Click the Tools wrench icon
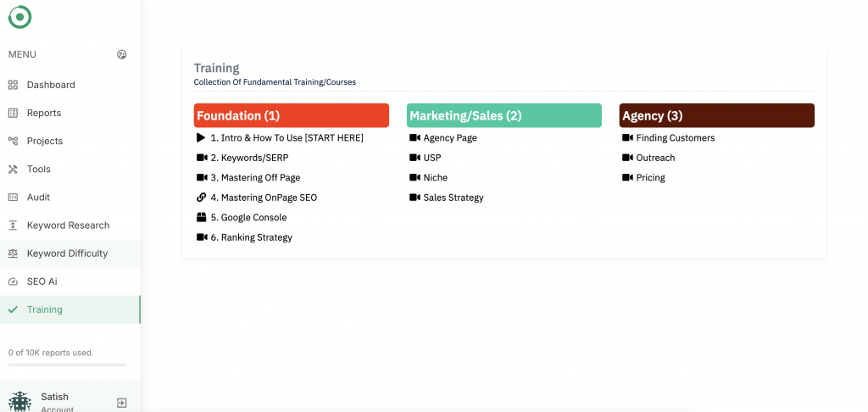 tap(13, 169)
